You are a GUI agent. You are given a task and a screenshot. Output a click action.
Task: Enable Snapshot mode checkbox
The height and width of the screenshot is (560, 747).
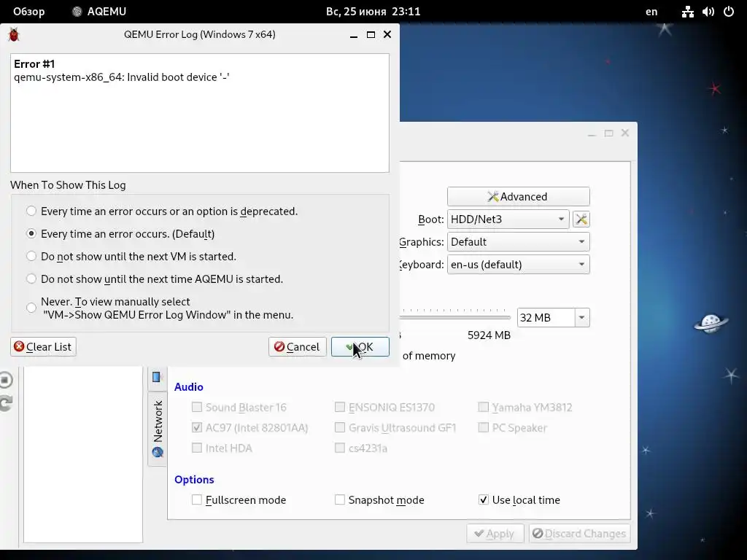[x=340, y=499]
